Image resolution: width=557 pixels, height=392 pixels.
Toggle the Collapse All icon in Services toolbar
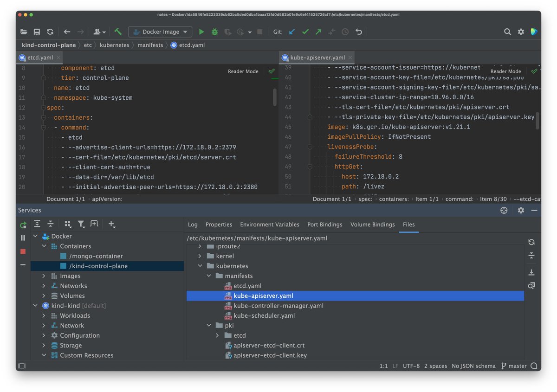click(51, 224)
